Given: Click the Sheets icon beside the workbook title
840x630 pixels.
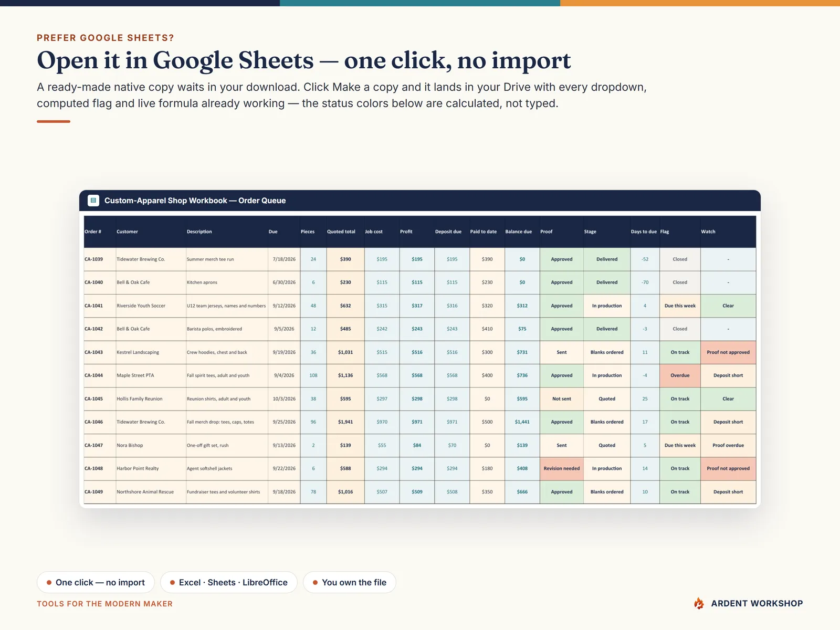Looking at the screenshot, I should [93, 201].
